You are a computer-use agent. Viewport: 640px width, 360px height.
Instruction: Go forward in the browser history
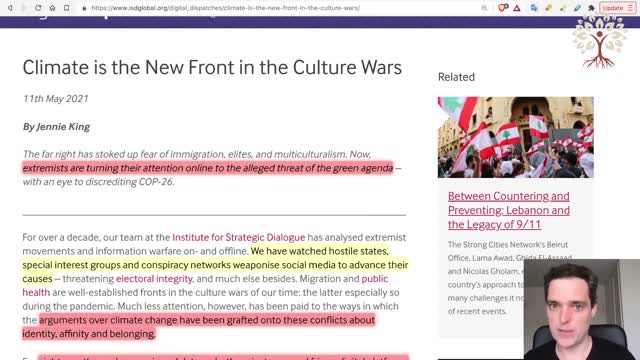(x=23, y=8)
